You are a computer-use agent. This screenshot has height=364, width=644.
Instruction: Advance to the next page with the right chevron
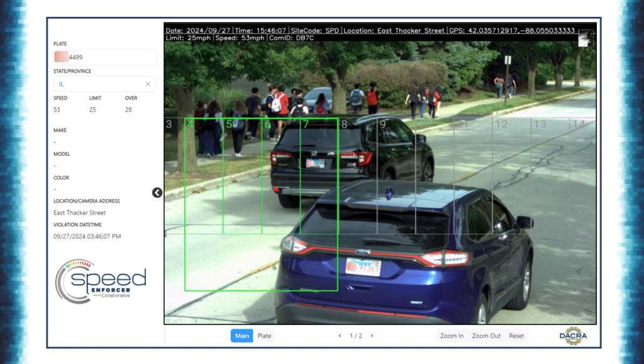[x=372, y=336]
